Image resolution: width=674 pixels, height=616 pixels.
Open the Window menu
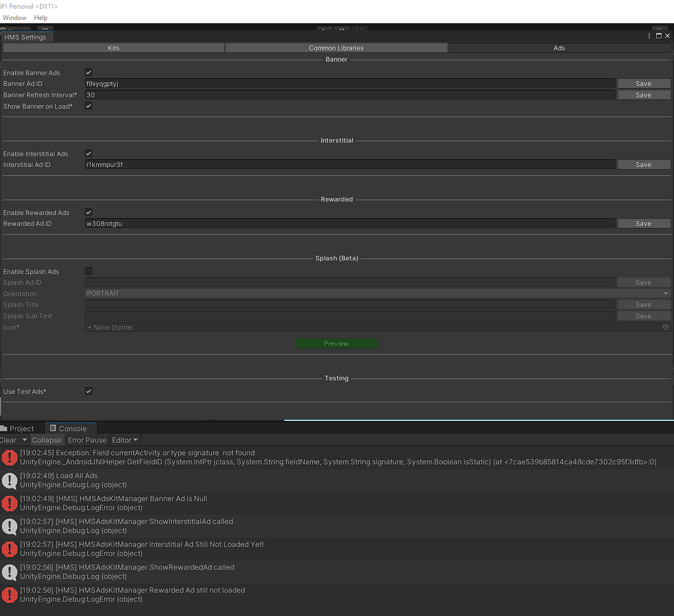[x=15, y=17]
